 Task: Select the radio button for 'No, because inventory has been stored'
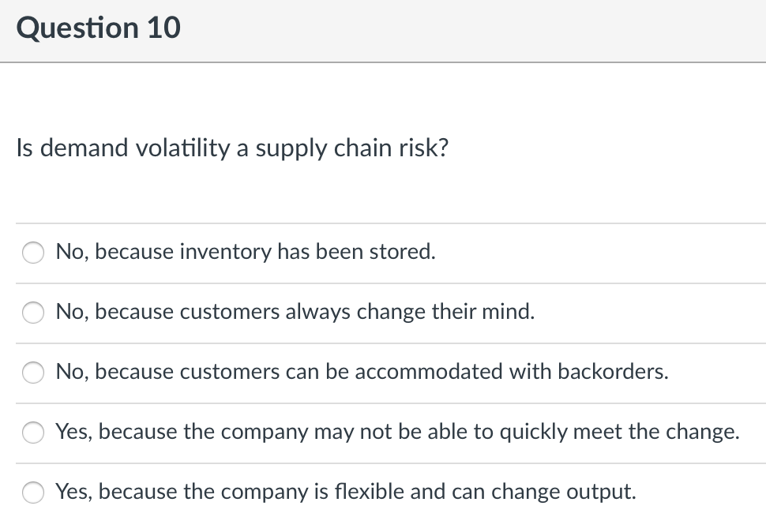32,253
